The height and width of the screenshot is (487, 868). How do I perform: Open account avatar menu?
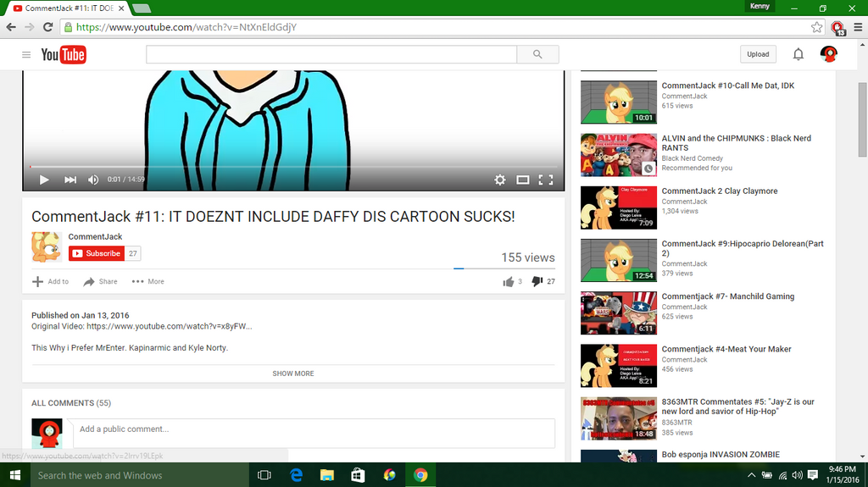click(x=829, y=53)
